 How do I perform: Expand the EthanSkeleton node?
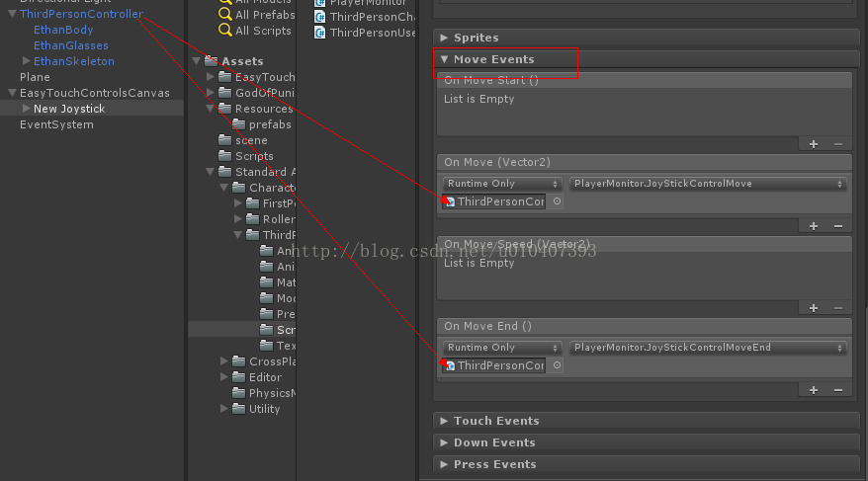point(26,61)
